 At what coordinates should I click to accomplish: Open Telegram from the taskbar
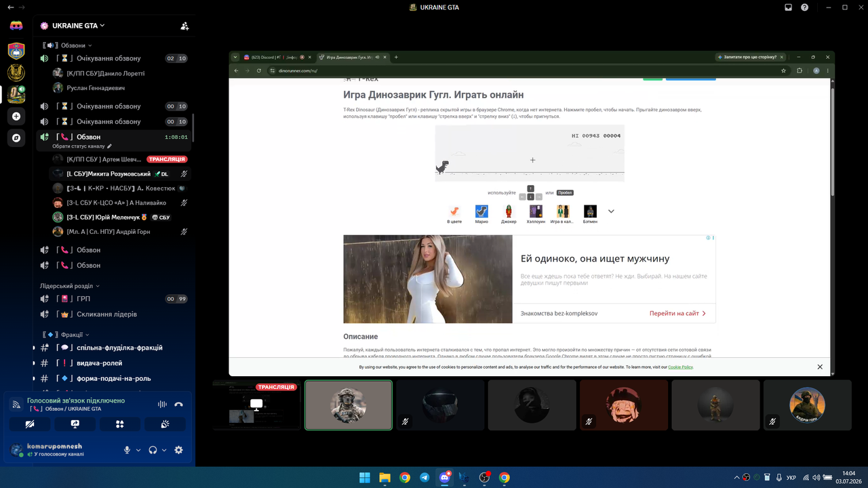tap(425, 477)
